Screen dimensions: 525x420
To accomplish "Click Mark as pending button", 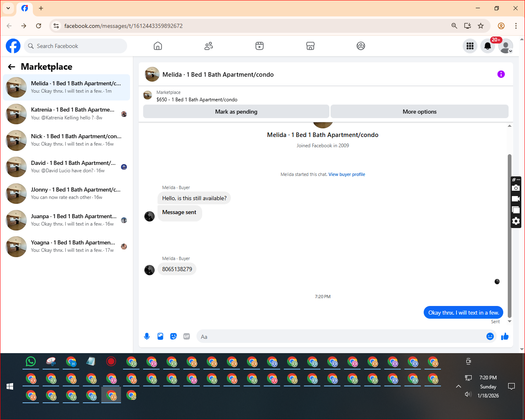I will pyautogui.click(x=236, y=112).
